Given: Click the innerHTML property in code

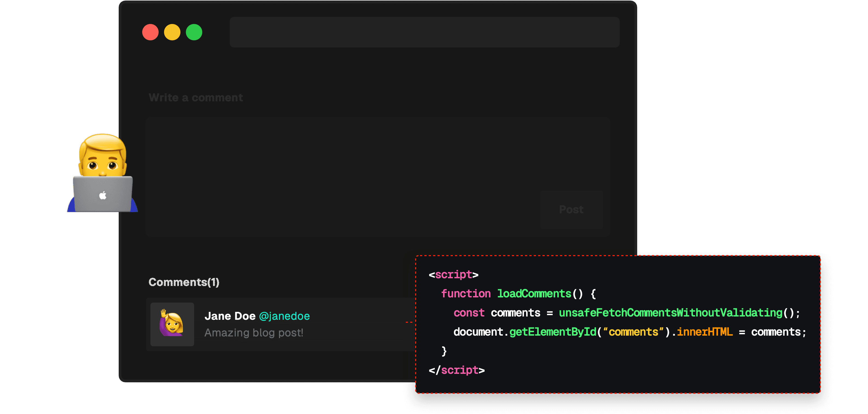Looking at the screenshot, I should point(704,332).
